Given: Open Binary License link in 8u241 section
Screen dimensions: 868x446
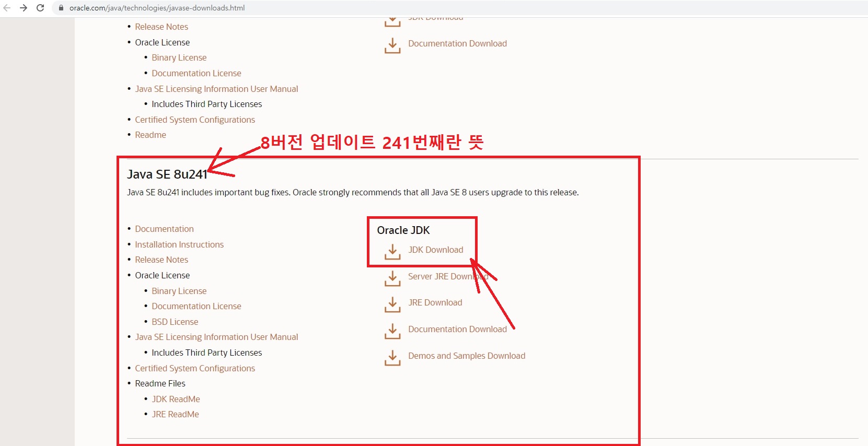Looking at the screenshot, I should click(x=179, y=291).
